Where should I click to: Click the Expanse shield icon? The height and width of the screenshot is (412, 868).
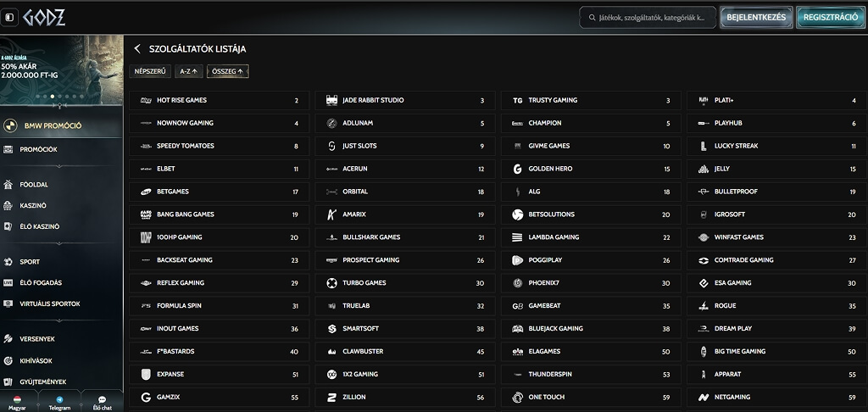pyautogui.click(x=146, y=375)
